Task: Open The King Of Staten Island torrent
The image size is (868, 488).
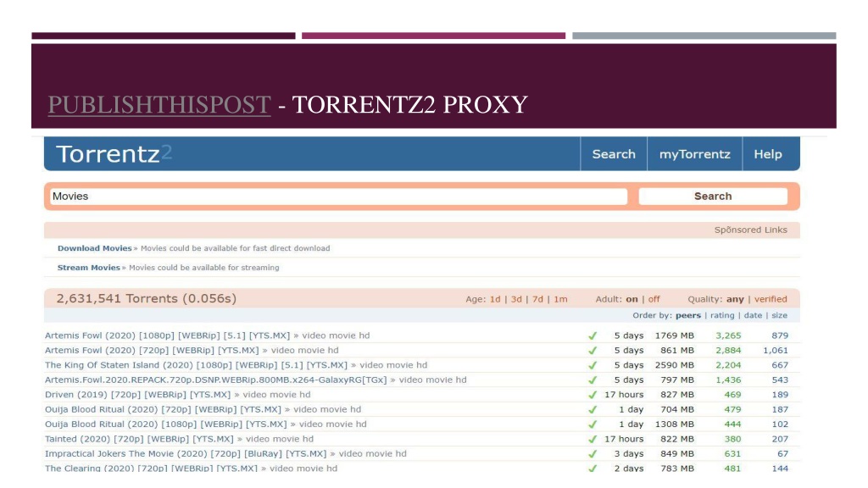Action: [x=196, y=365]
